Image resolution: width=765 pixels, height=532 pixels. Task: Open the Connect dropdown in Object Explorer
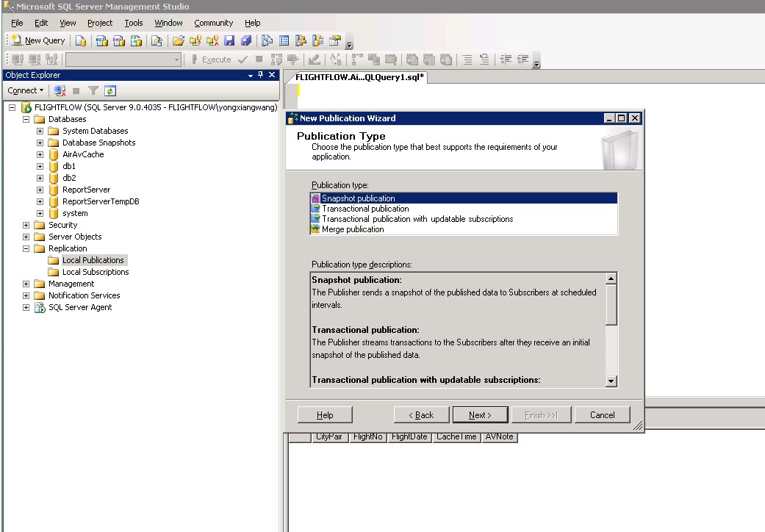(26, 90)
